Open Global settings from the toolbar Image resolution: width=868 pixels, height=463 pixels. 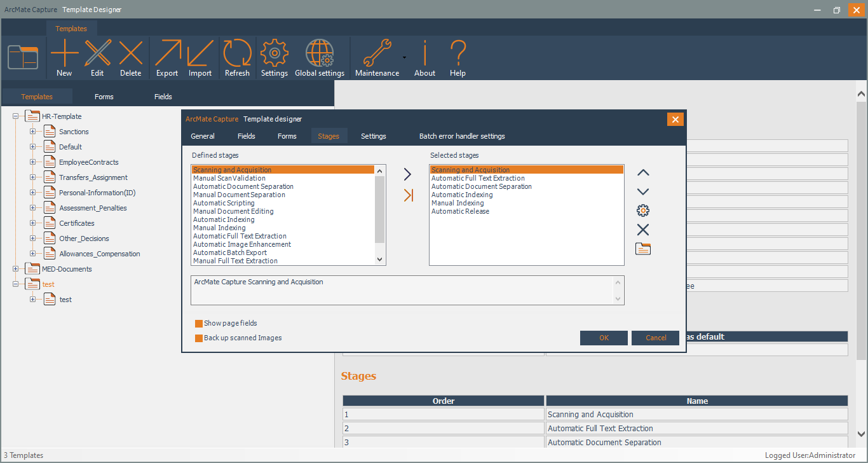tap(320, 54)
